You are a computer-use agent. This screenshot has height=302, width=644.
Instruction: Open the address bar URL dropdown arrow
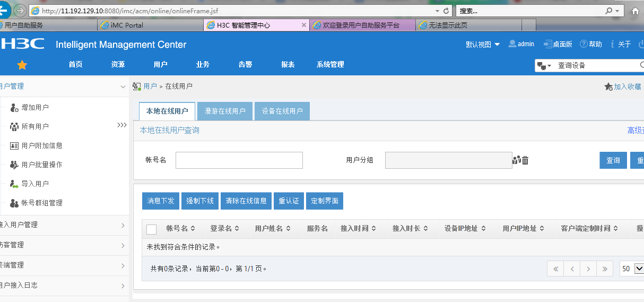point(437,11)
